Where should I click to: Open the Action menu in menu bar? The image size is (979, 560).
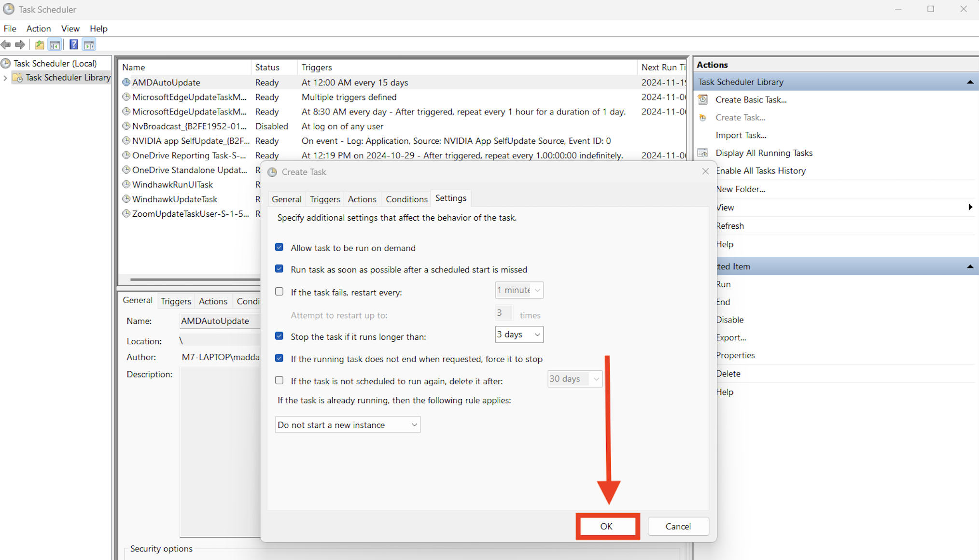(x=38, y=28)
